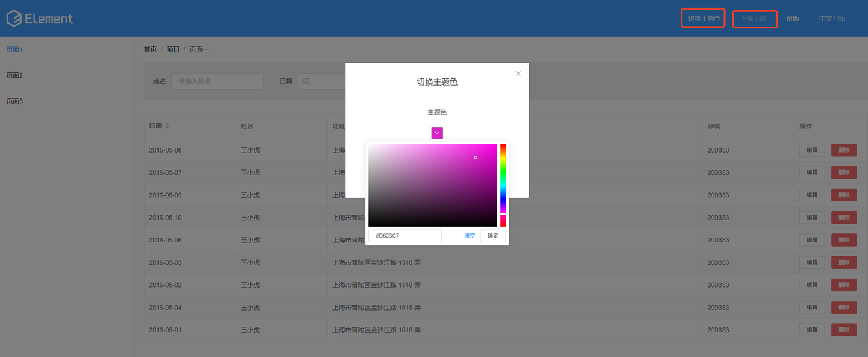Clear the selected color with 清空

(x=469, y=235)
